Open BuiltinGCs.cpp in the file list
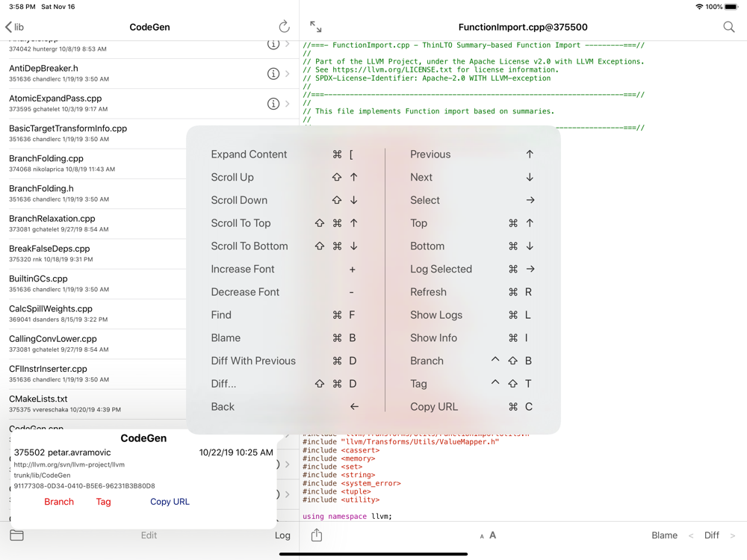The image size is (747, 560). coord(93,283)
